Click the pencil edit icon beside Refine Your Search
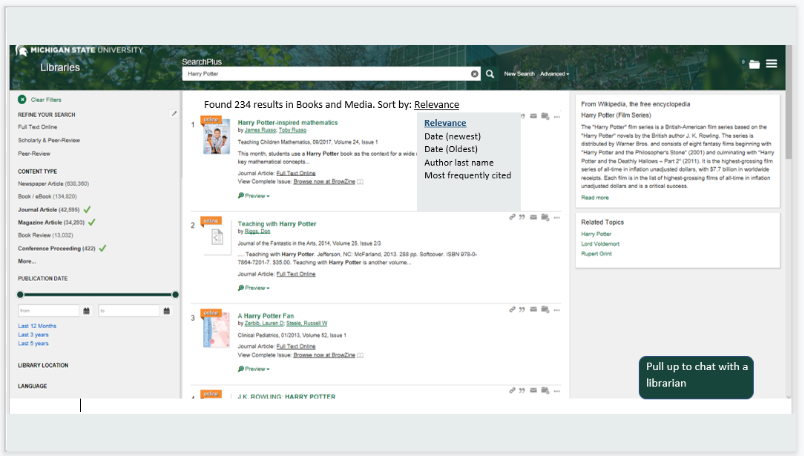Viewport: 804px width, 456px height. pyautogui.click(x=174, y=113)
